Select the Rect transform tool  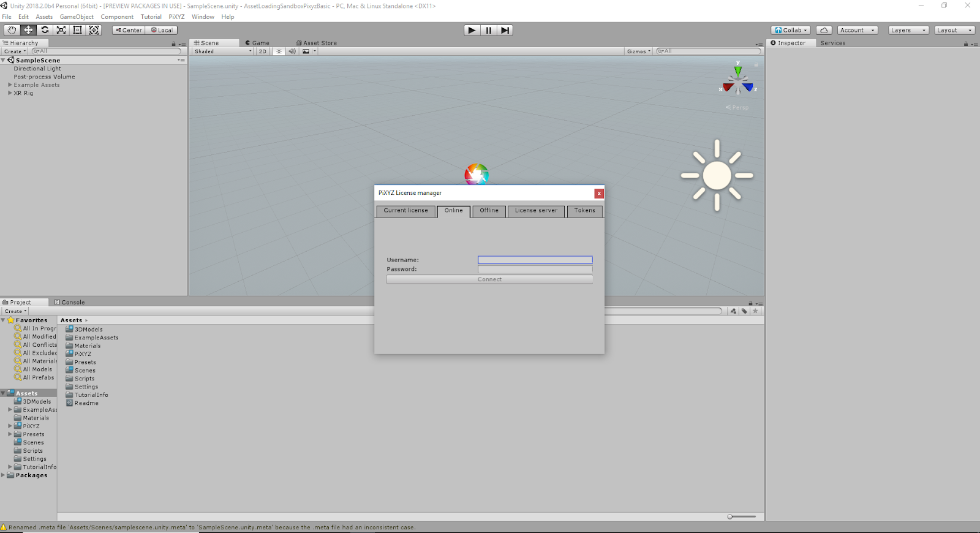(77, 30)
